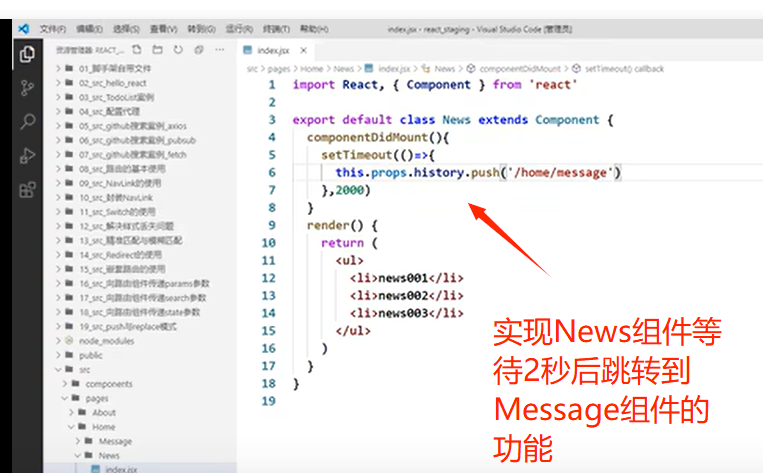The image size is (763, 473).
Task: Open the 帮助(H) menu
Action: tap(314, 29)
